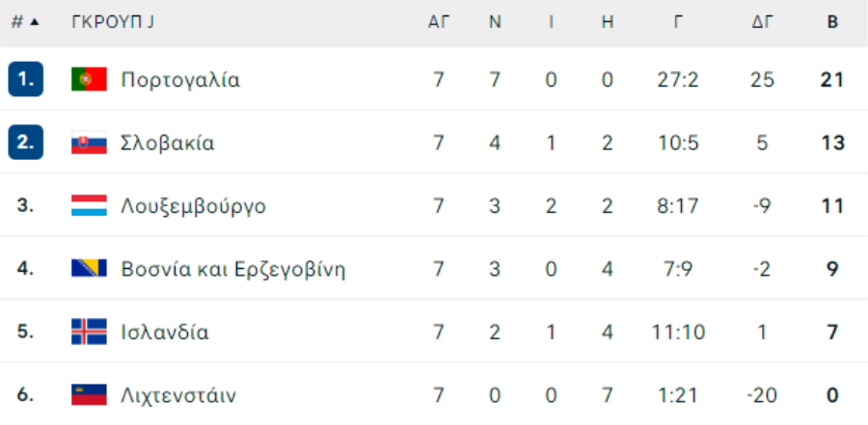868x425 pixels.
Task: Click the blue rank 1 badge
Action: [25, 79]
